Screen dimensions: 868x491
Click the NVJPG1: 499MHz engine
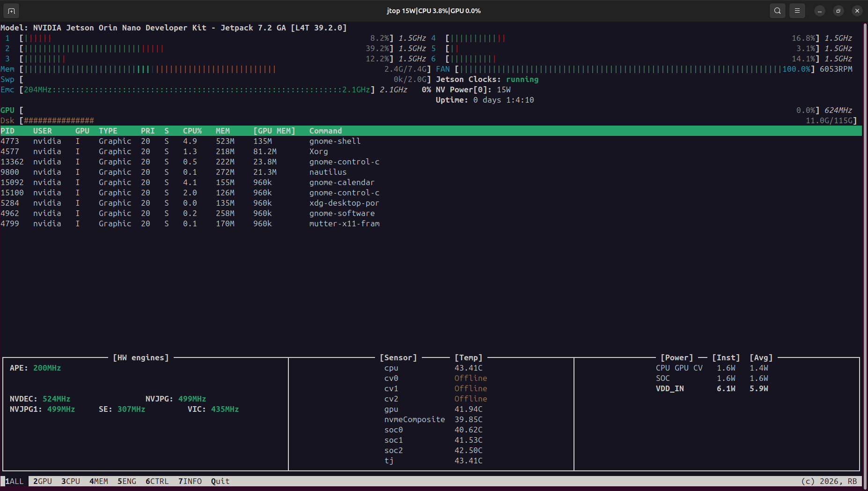pos(43,409)
